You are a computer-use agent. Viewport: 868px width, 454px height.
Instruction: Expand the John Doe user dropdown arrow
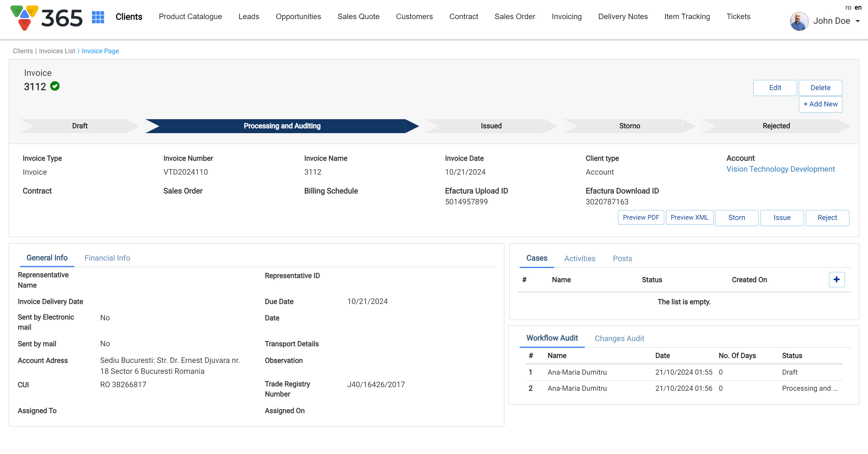click(x=858, y=21)
